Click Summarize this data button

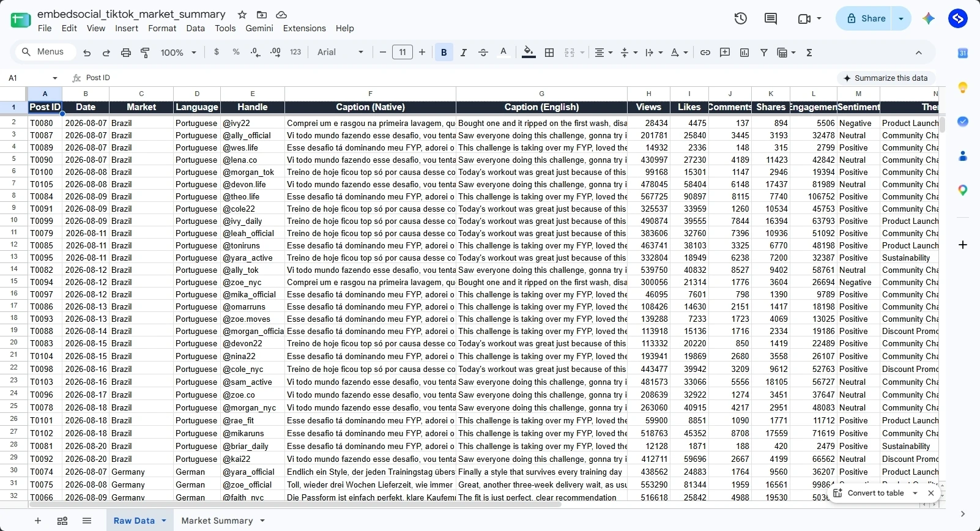[886, 78]
